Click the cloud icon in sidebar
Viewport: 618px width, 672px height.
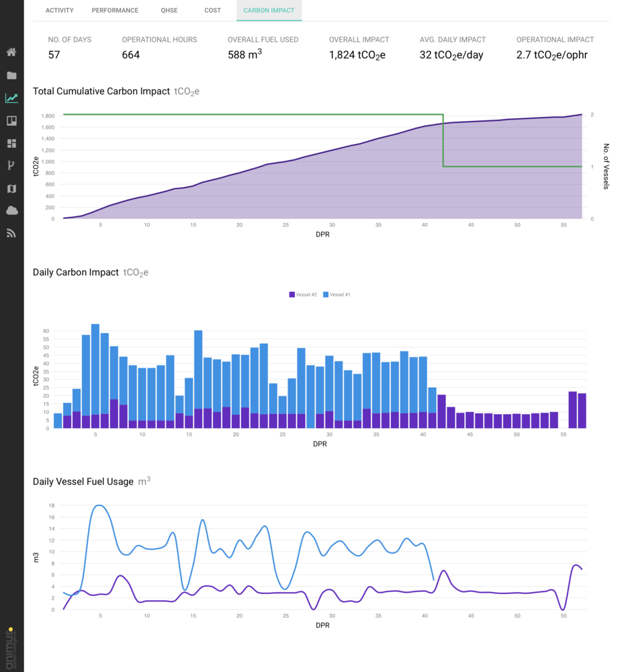tap(11, 211)
